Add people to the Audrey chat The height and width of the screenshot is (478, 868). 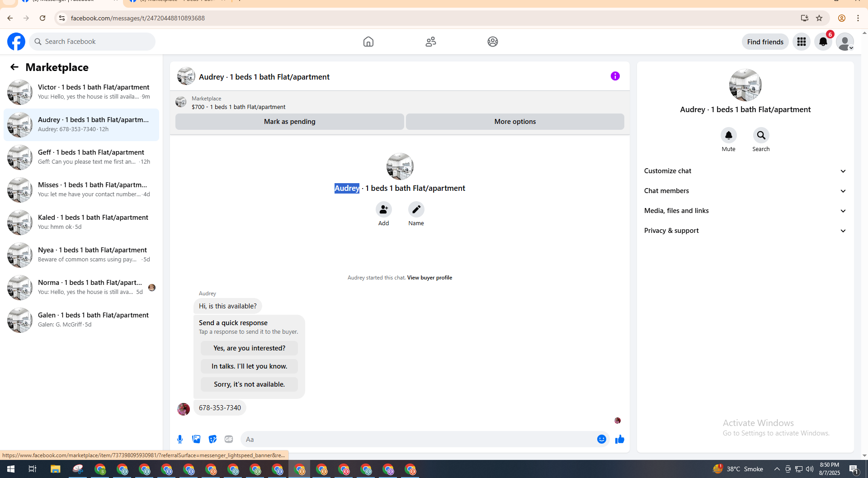pos(384,209)
